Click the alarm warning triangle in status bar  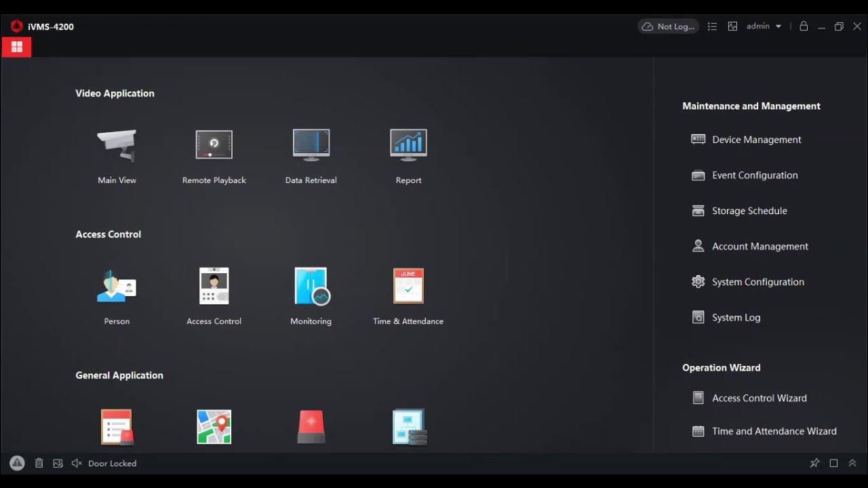coord(17,463)
